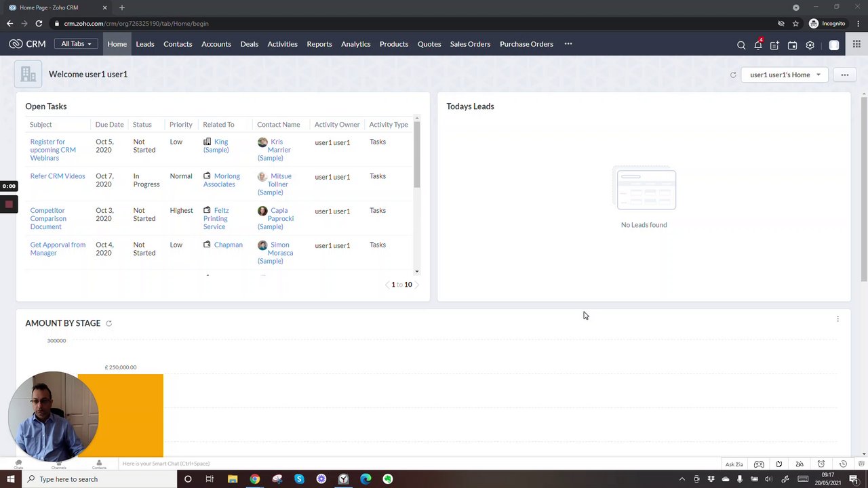868x488 pixels.
Task: Open Get Apporval from Manager task
Action: click(x=58, y=249)
